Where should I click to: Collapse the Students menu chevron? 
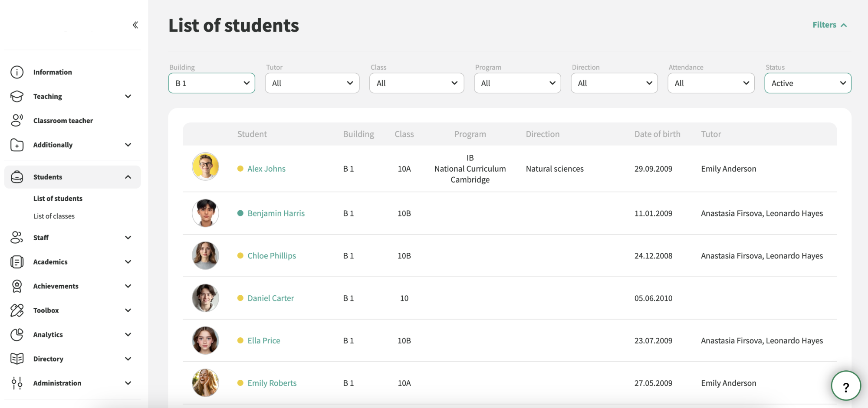[x=128, y=177]
